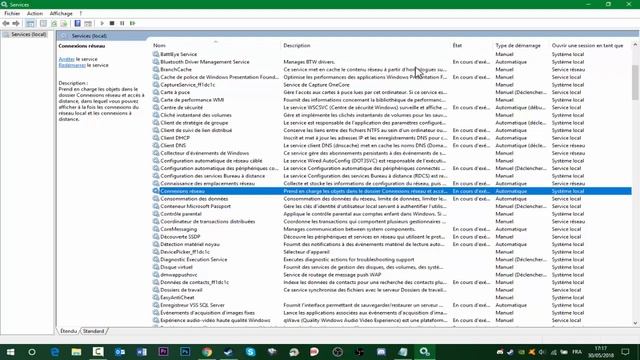Click the Arrêter le service link

[x=67, y=59]
